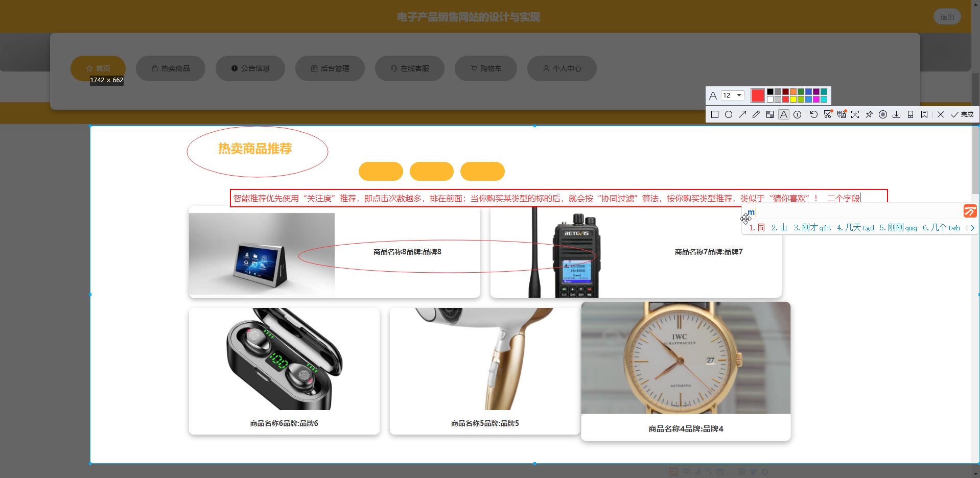Click the 热卖商品推荐 section heading
This screenshot has height=478, width=980.
[255, 149]
